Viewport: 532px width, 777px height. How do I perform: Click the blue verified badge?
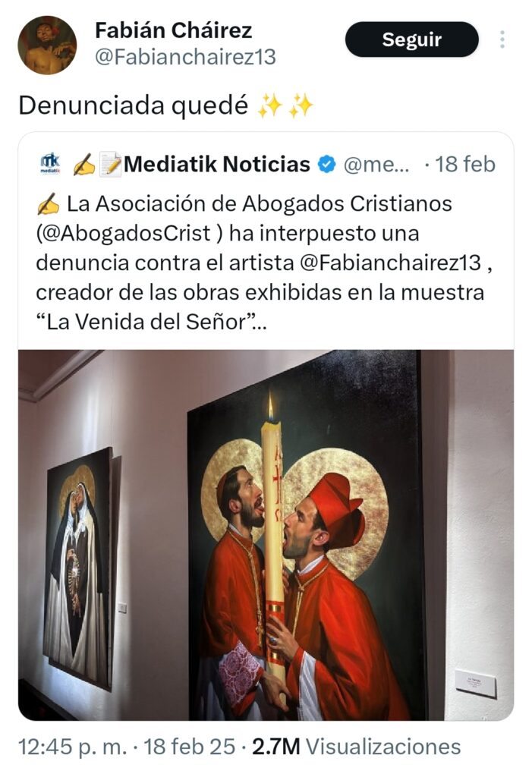(x=326, y=165)
